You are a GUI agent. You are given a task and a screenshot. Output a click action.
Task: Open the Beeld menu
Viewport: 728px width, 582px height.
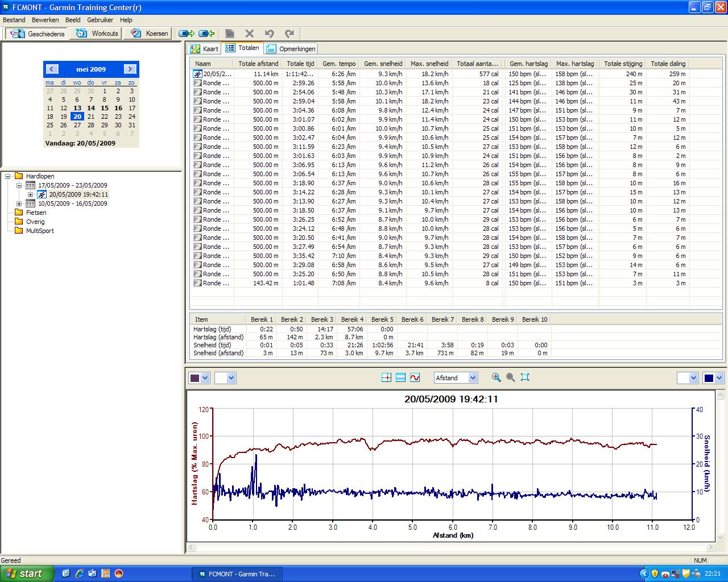tap(73, 20)
